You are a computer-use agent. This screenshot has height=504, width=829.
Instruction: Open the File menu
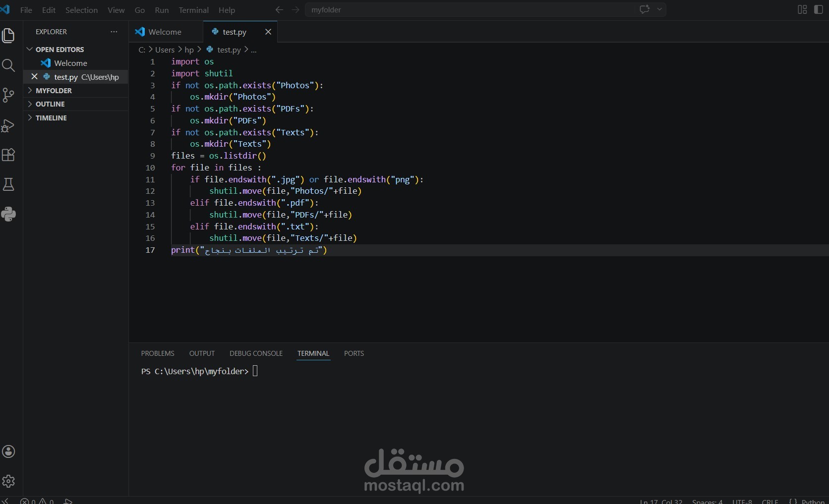tap(26, 10)
